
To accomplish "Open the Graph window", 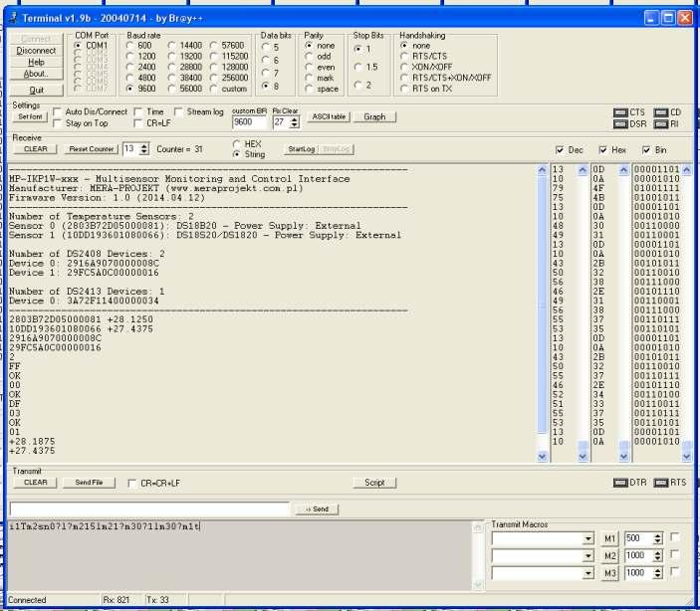I will [x=374, y=117].
